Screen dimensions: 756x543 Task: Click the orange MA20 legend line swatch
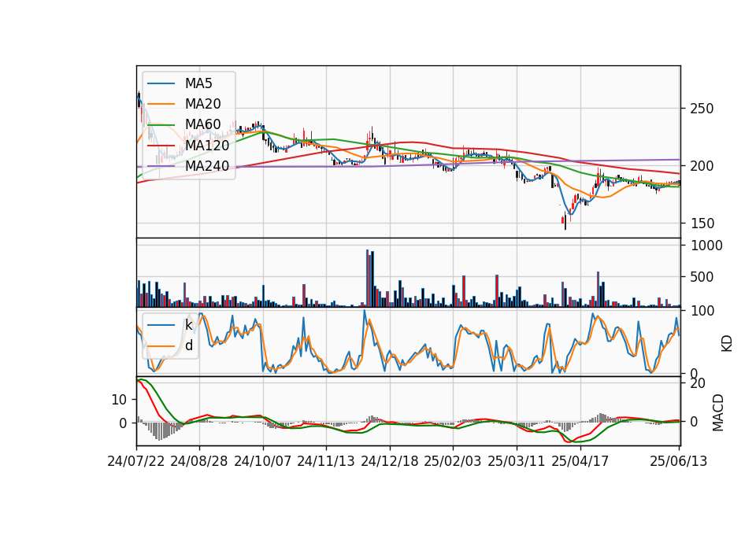click(x=161, y=104)
